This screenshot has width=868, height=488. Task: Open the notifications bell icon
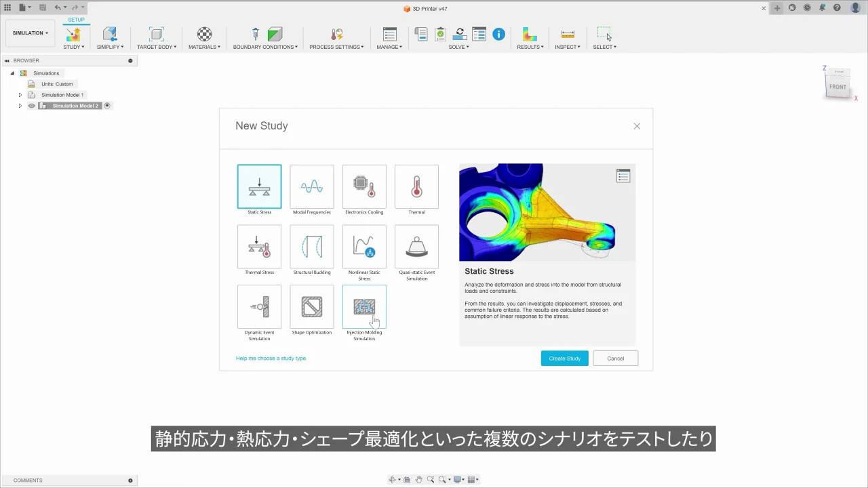tap(822, 8)
